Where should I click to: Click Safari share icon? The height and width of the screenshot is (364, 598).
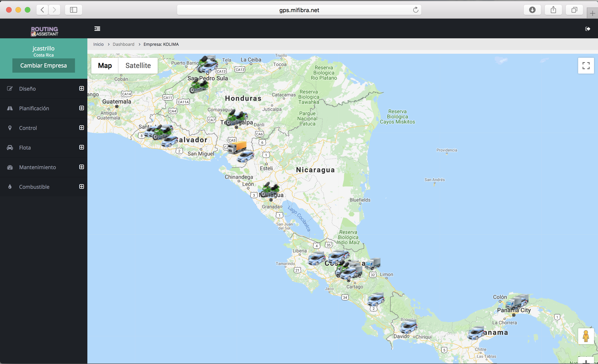coord(553,10)
